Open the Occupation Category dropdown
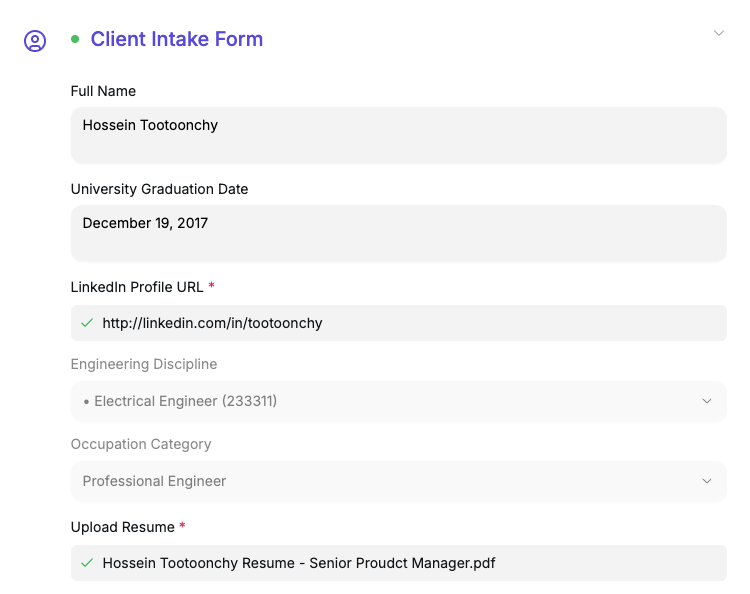The width and height of the screenshot is (750, 594). click(x=398, y=481)
